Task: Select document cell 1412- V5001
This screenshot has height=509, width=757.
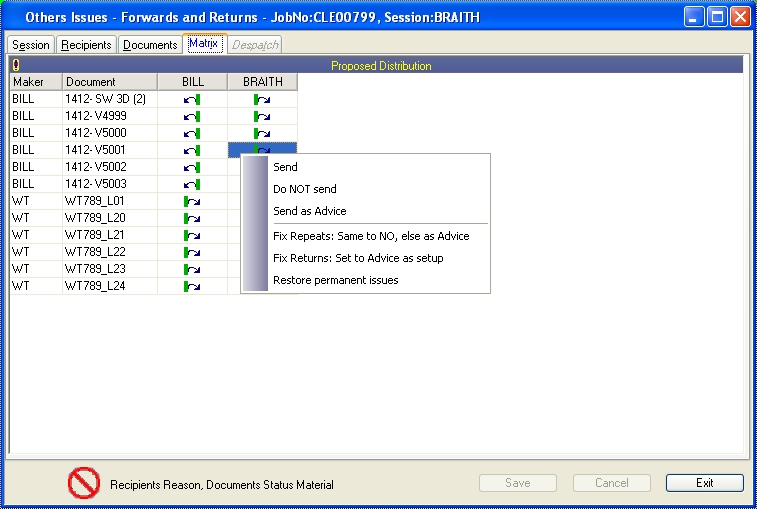Action: pyautogui.click(x=110, y=150)
